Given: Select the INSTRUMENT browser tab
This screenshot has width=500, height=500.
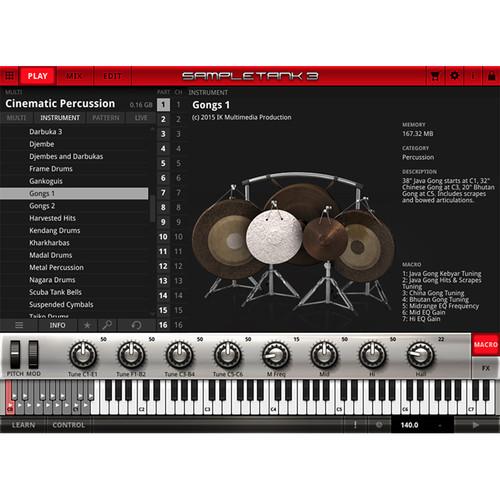Looking at the screenshot, I should coord(60,118).
